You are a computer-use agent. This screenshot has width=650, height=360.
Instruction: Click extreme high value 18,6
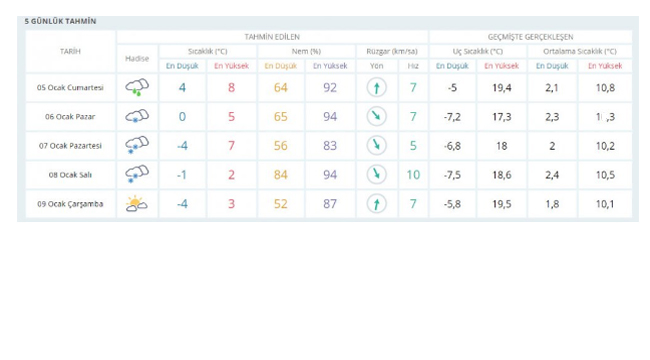pos(502,175)
